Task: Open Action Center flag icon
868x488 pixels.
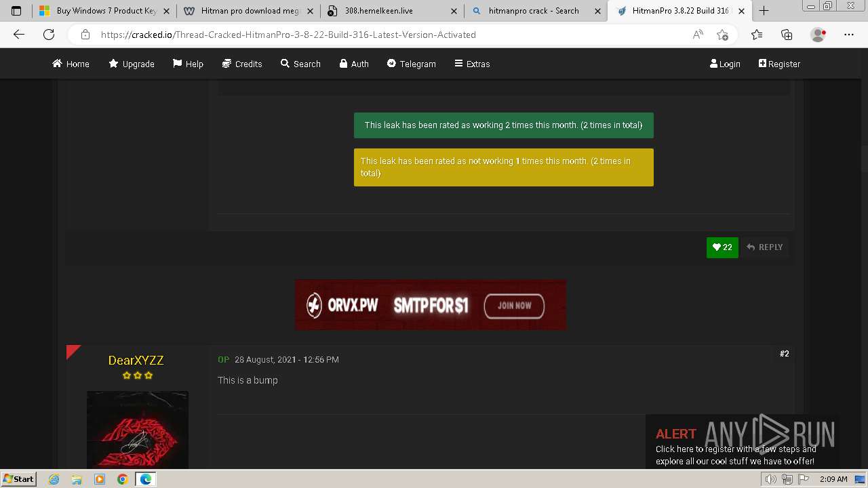Action: pos(804,479)
